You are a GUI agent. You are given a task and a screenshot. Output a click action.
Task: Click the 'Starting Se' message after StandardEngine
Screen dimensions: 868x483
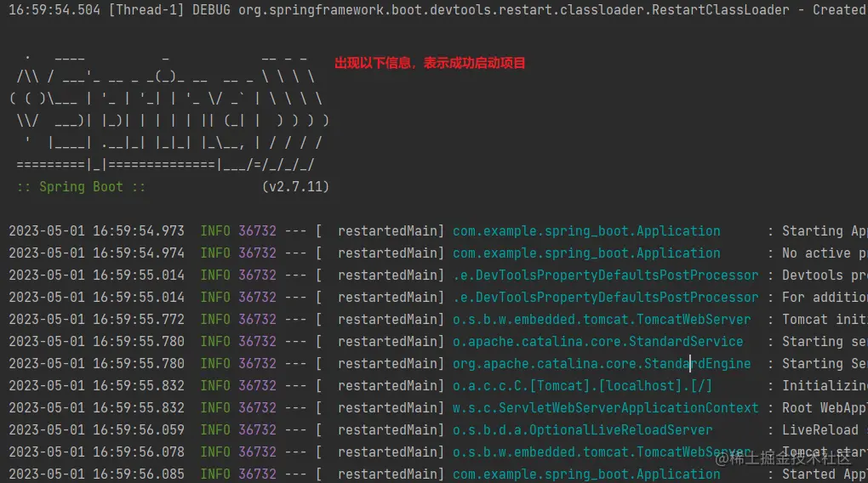point(825,364)
